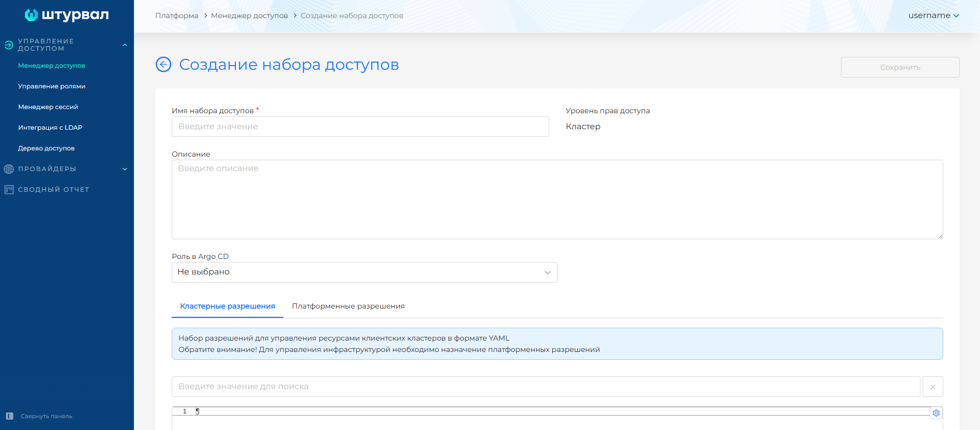Focus the Имя набора доступов field
980x430 pixels.
click(360, 127)
